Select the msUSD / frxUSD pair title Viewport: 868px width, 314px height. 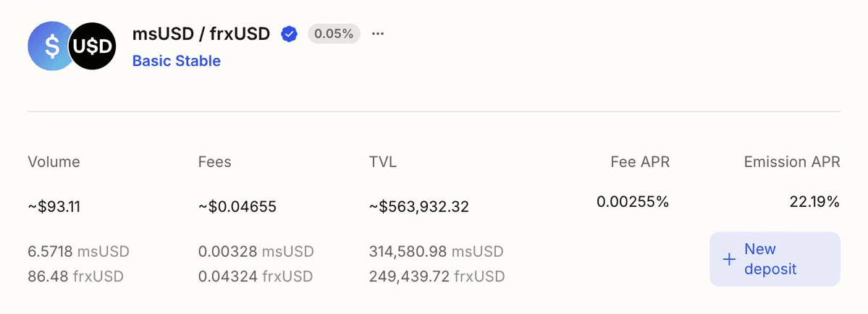point(201,34)
